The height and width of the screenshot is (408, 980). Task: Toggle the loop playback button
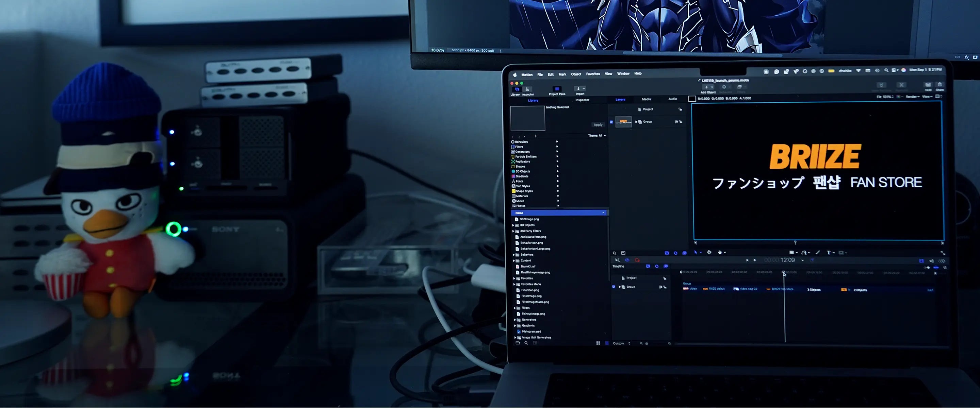pos(627,260)
